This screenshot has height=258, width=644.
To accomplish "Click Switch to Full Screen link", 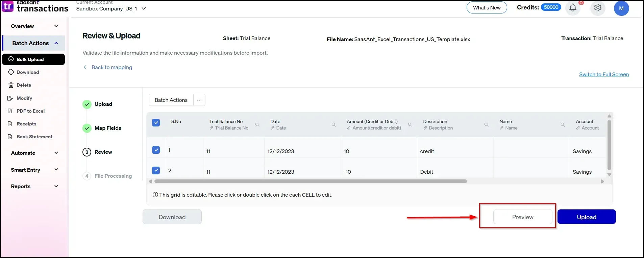I will pos(604,74).
